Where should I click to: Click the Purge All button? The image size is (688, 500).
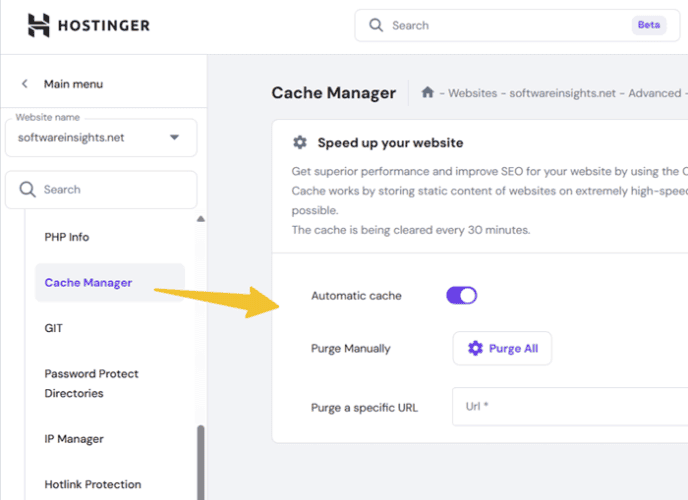tap(502, 348)
